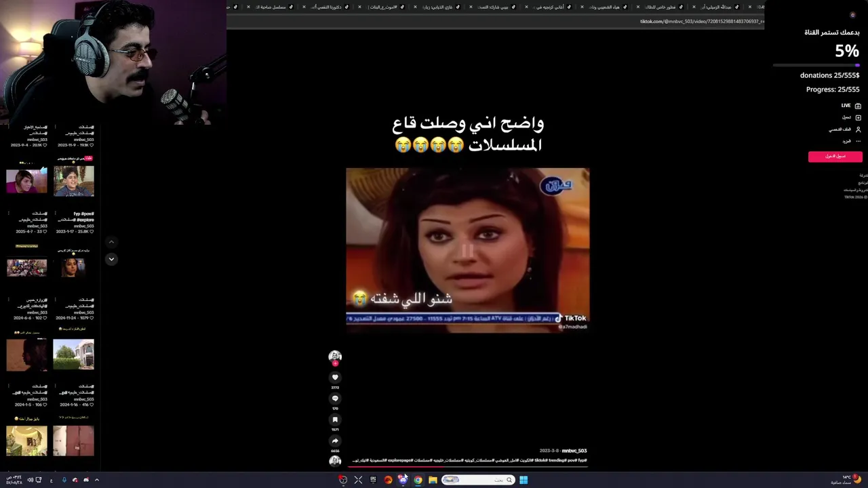Open the Profile person icon in sidebar
The image size is (868, 488).
(x=858, y=129)
